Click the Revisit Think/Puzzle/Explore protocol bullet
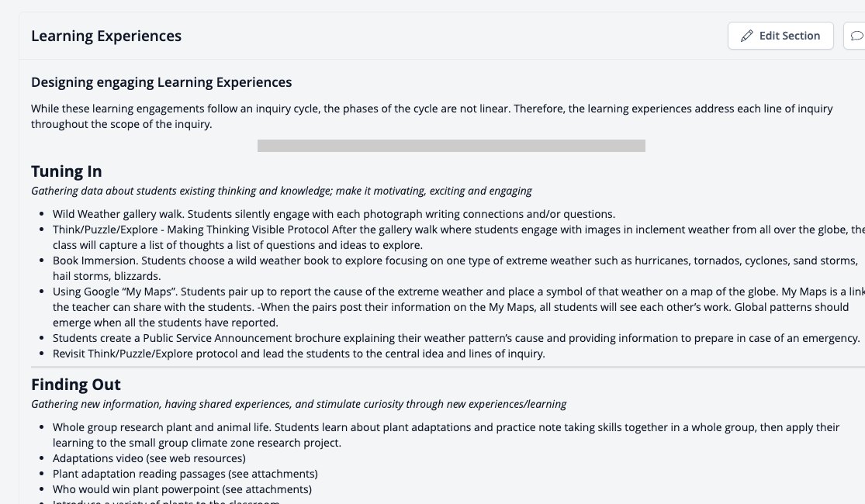 click(x=299, y=354)
